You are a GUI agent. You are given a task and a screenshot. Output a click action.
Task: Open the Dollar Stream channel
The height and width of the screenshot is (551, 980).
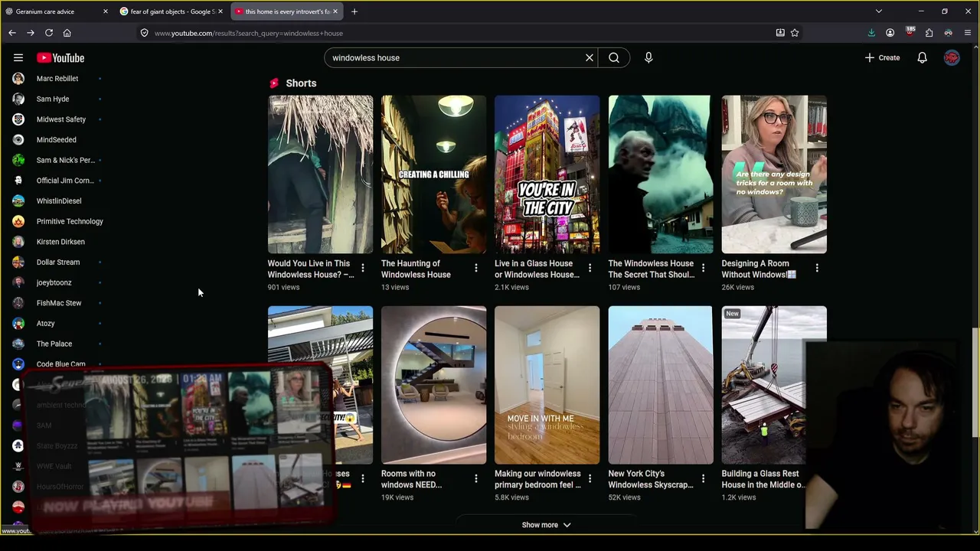pyautogui.click(x=58, y=262)
